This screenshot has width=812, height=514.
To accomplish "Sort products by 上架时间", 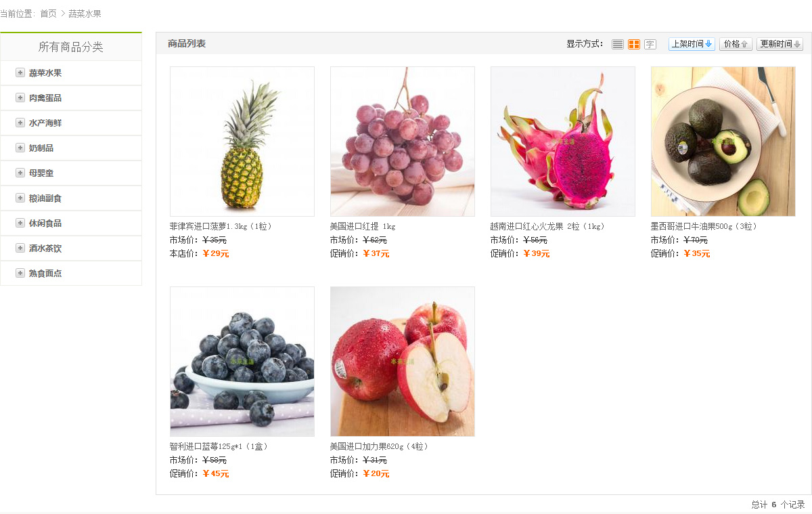I will click(x=692, y=44).
